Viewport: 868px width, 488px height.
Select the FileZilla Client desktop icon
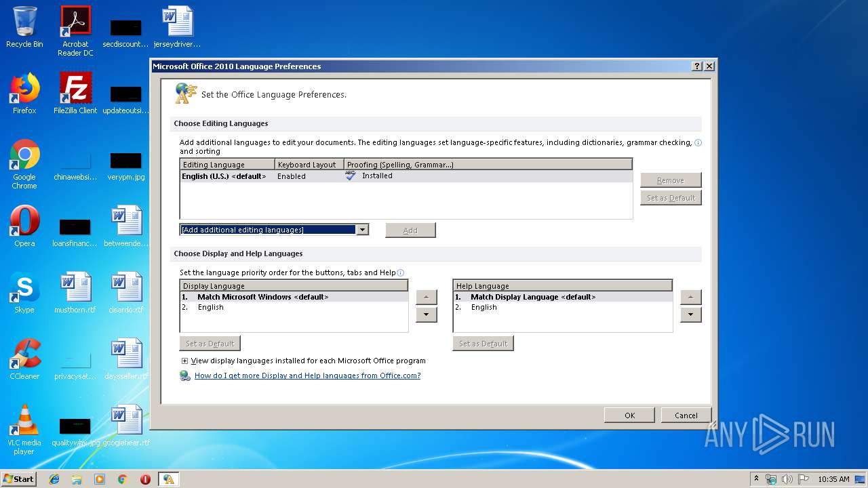[75, 94]
